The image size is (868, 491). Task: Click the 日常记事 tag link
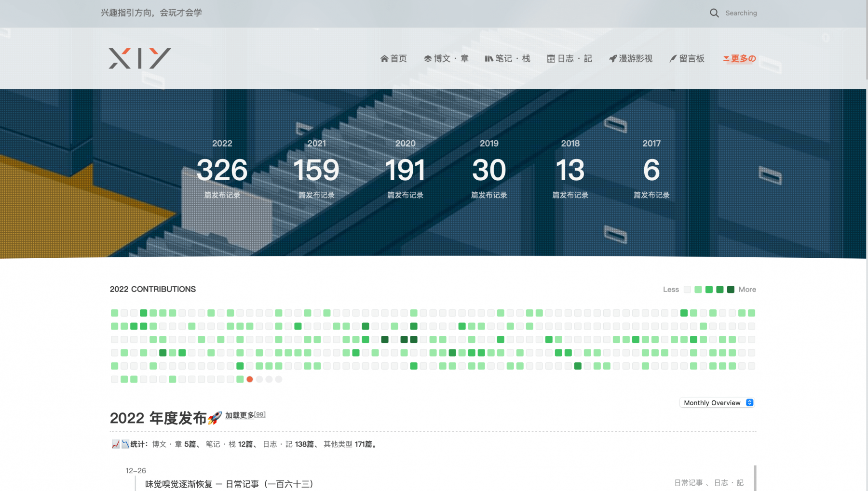tap(688, 483)
